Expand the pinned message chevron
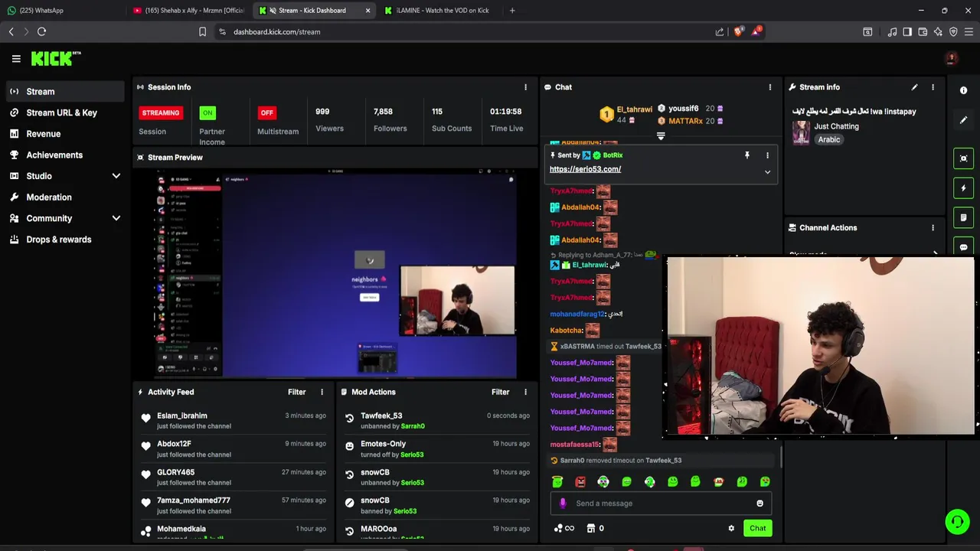Screen dimensions: 980x551 pos(767,172)
